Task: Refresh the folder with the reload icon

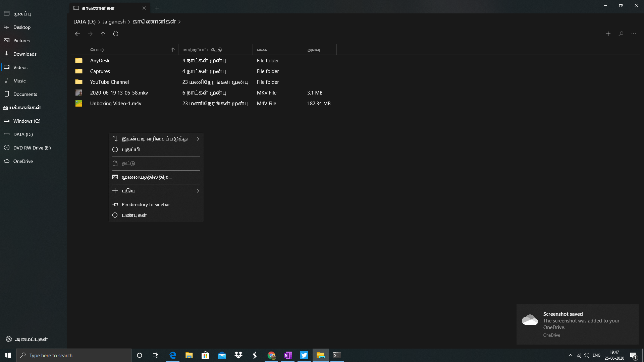Action: (x=116, y=34)
